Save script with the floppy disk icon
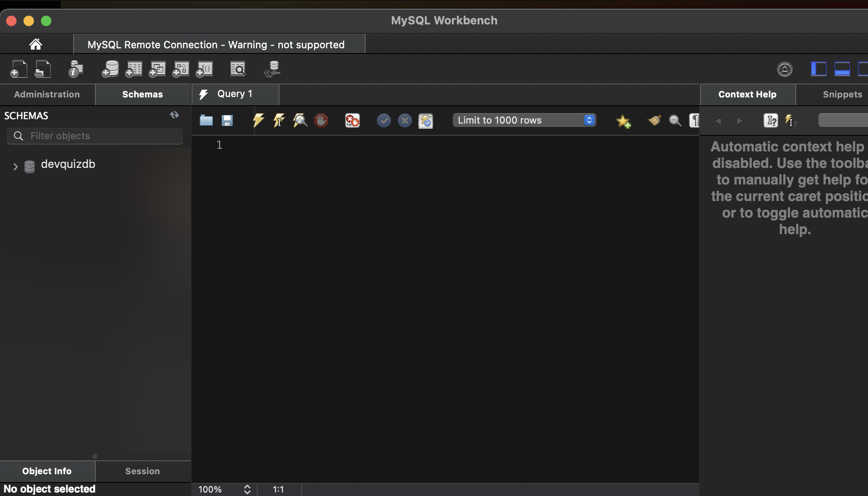The height and width of the screenshot is (496, 868). 227,121
